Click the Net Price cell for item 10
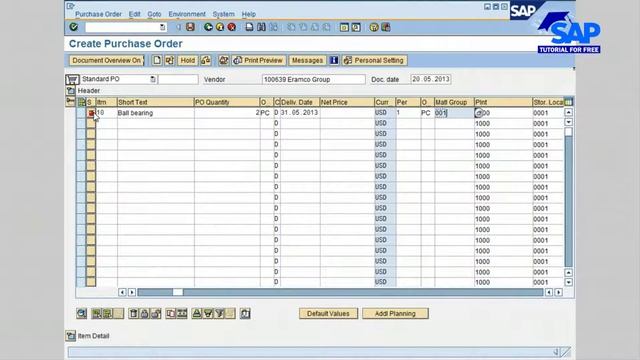 (x=347, y=113)
